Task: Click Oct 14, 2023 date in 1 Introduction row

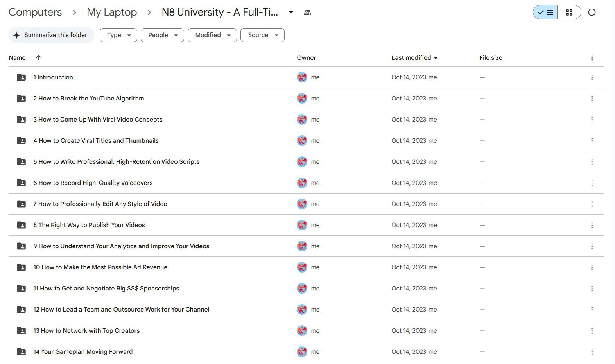Action: [409, 77]
